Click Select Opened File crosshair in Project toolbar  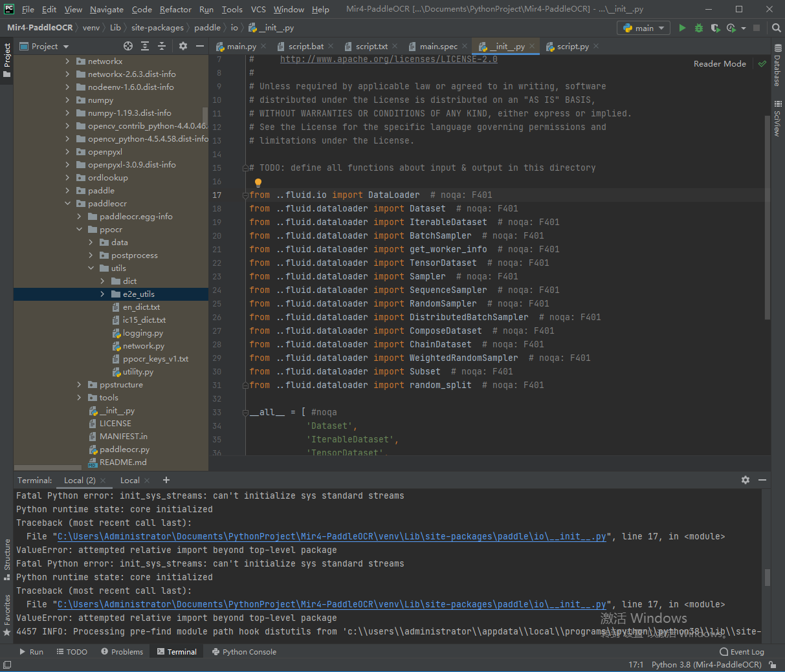click(x=128, y=46)
